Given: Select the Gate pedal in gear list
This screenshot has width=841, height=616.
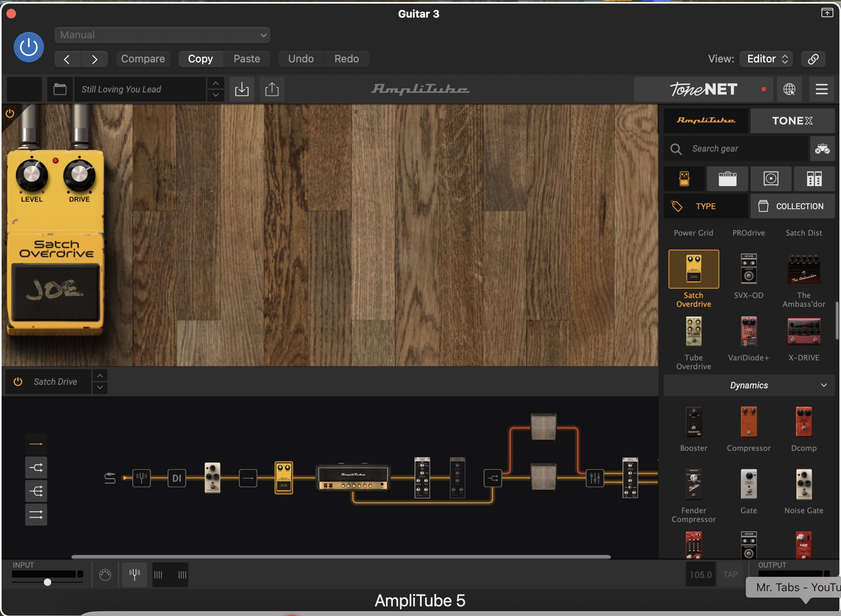Looking at the screenshot, I should pyautogui.click(x=749, y=484).
